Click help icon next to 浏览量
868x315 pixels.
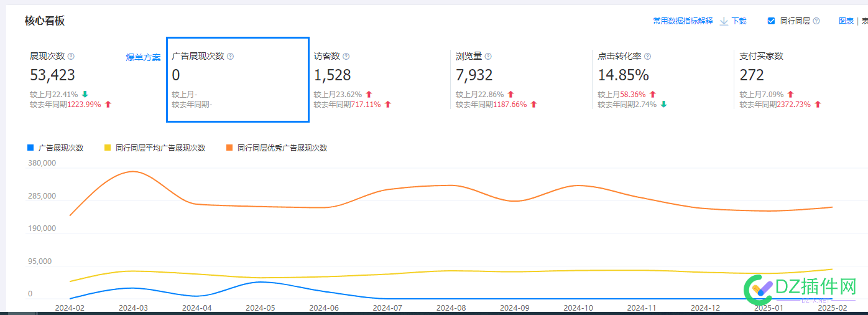tap(488, 56)
